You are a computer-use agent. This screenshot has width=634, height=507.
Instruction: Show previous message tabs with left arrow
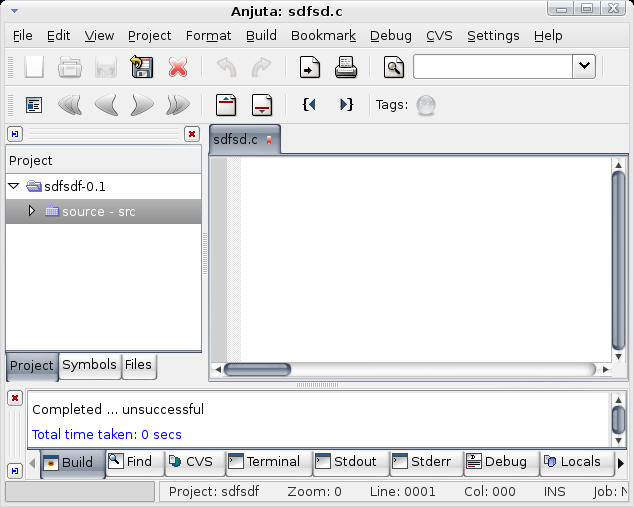[32, 463]
